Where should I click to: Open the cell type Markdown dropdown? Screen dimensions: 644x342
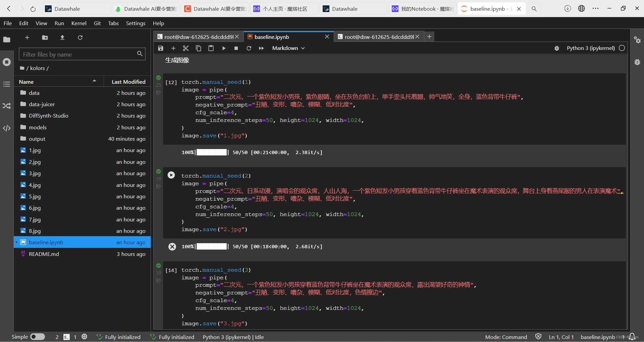288,48
